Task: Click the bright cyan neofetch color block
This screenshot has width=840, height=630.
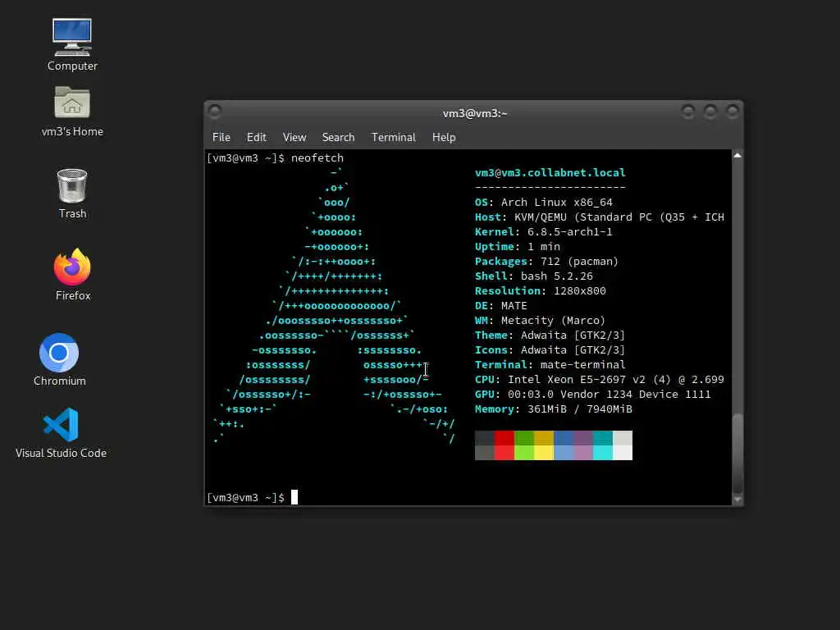Action: 603,453
